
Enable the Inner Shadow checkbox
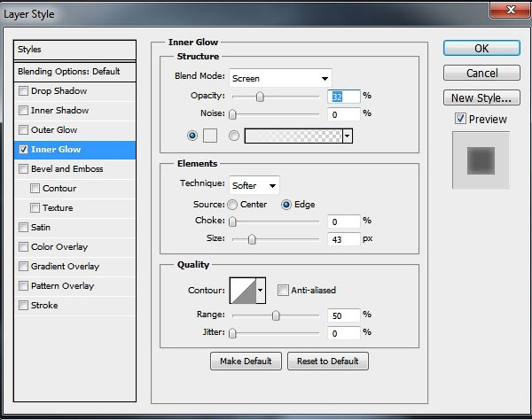(23, 111)
